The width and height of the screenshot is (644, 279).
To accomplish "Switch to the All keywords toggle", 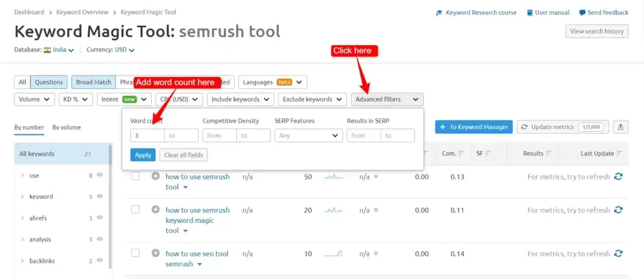I will coord(22,82).
